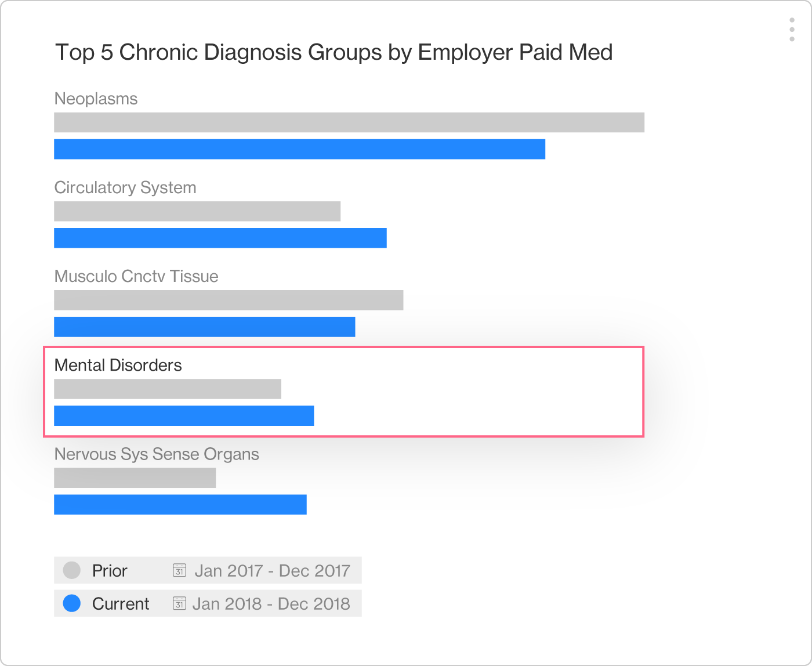Open the three-dot card options menu
The height and width of the screenshot is (666, 812).
[792, 30]
